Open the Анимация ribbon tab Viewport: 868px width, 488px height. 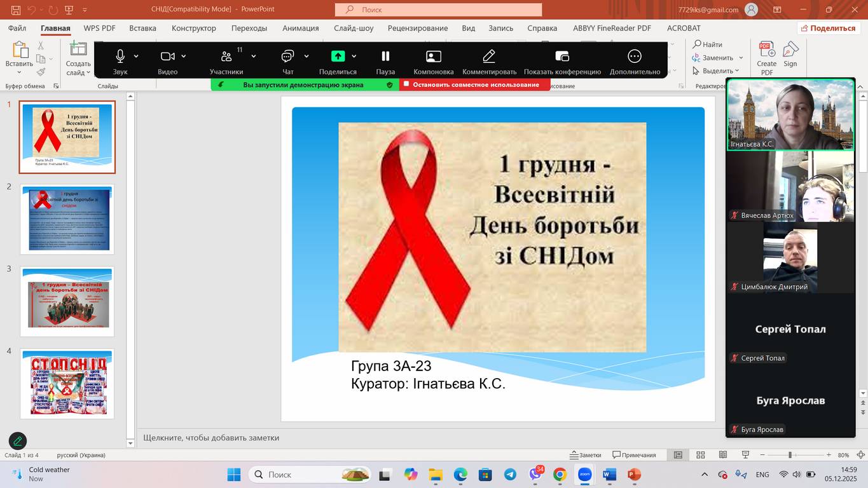(300, 28)
